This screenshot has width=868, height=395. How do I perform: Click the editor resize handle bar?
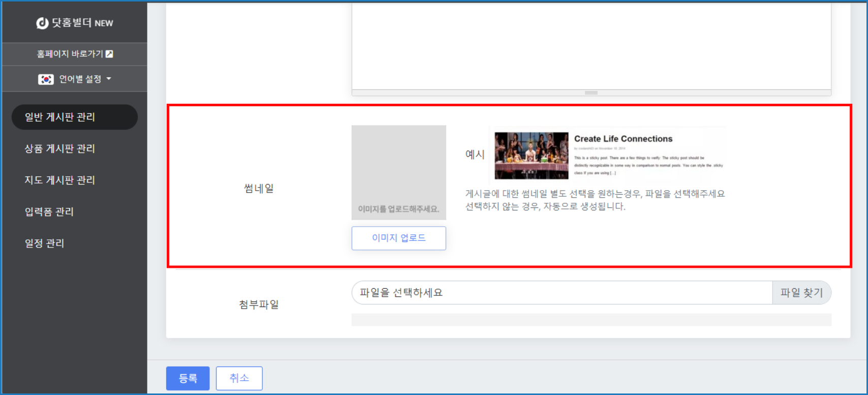(x=591, y=93)
